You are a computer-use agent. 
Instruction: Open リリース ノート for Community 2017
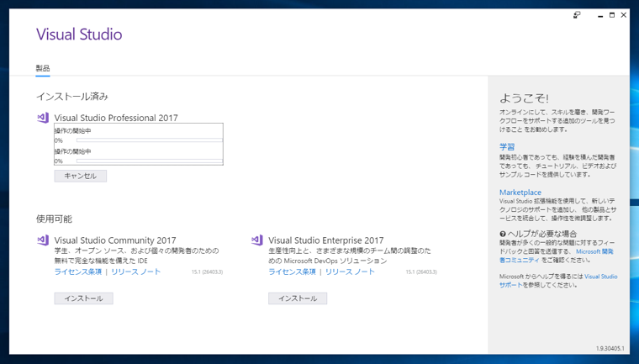click(135, 272)
